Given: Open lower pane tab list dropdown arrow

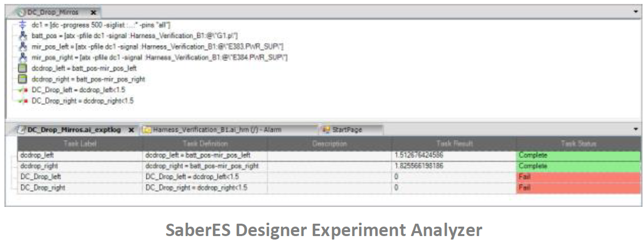Looking at the screenshot, I should point(636,129).
